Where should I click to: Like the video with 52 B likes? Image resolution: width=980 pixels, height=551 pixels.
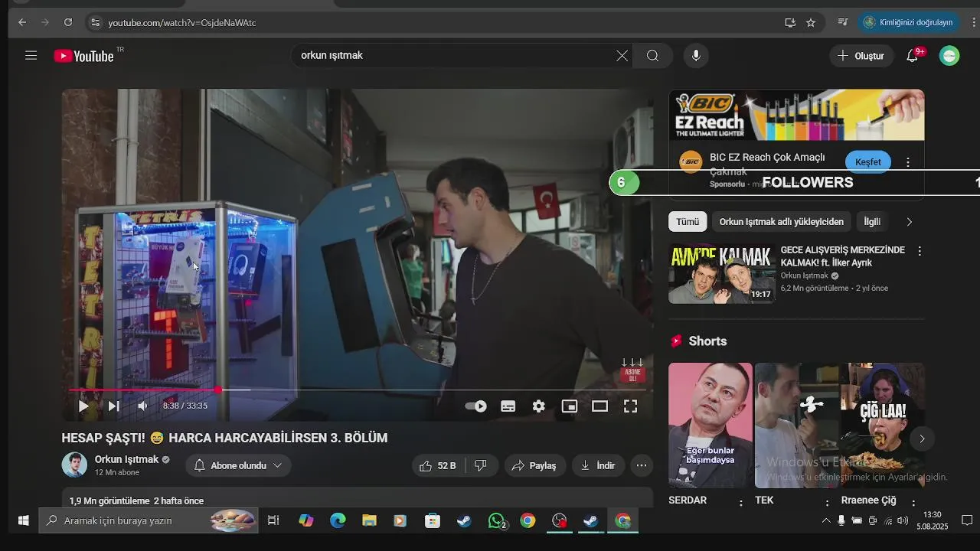tap(437, 465)
